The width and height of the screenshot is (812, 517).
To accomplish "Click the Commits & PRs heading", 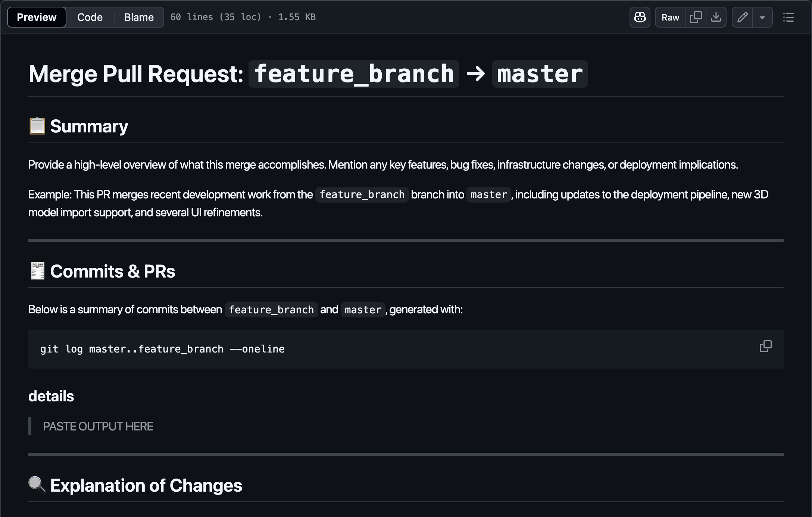I will coord(113,271).
